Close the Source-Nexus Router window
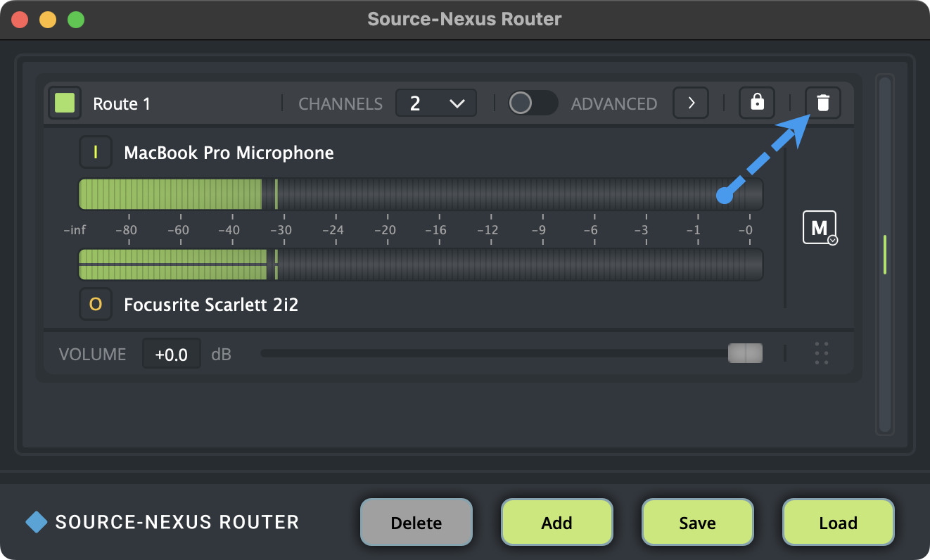The height and width of the screenshot is (560, 930). tap(20, 20)
